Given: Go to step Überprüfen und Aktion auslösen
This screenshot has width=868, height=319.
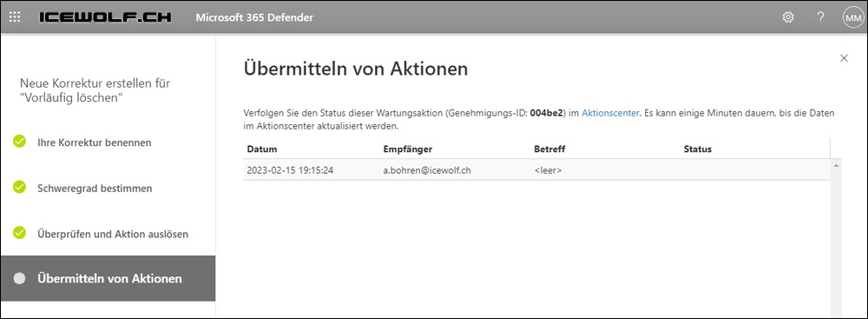Looking at the screenshot, I should point(113,234).
